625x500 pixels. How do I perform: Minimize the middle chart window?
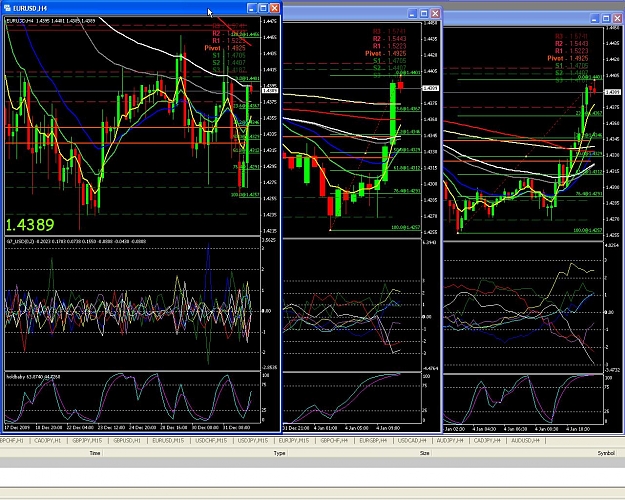tap(412, 14)
